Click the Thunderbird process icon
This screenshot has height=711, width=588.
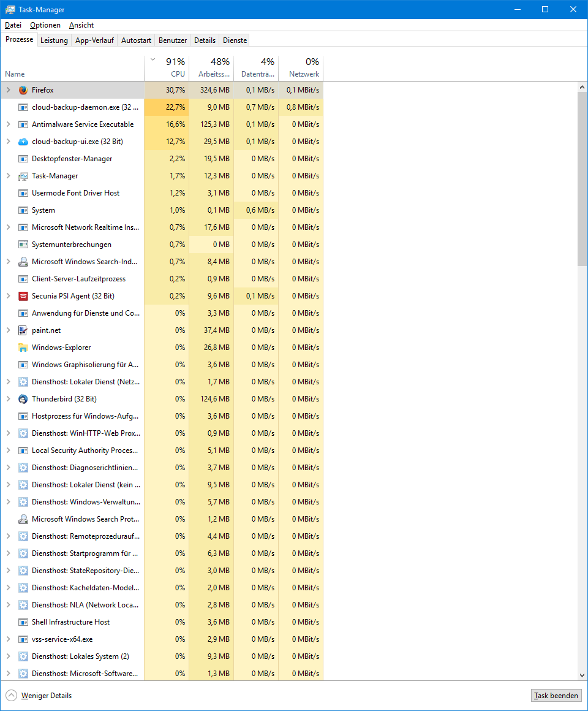[23, 399]
